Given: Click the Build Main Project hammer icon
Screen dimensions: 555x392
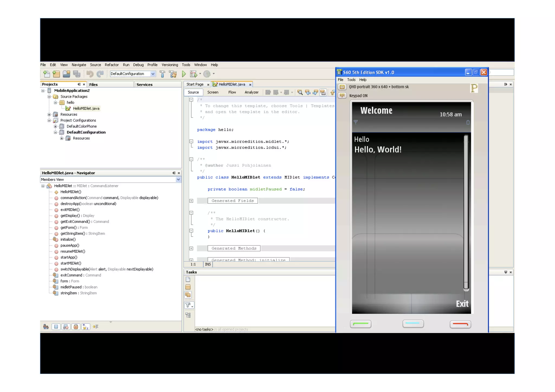Looking at the screenshot, I should (162, 74).
